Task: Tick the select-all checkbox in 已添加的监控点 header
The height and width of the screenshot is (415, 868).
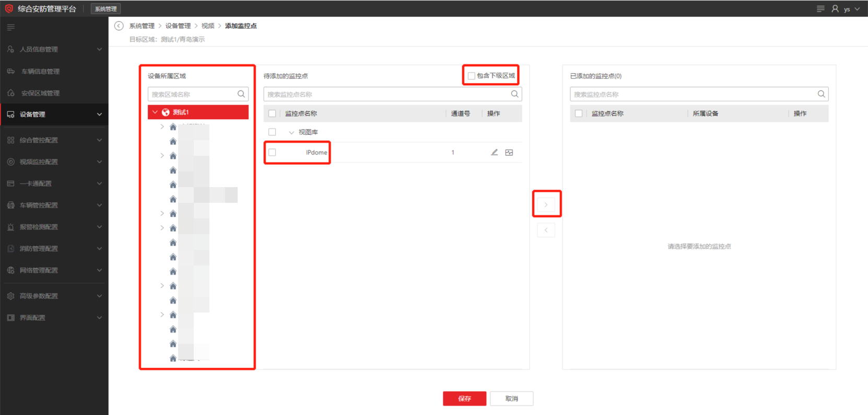Action: pyautogui.click(x=579, y=113)
